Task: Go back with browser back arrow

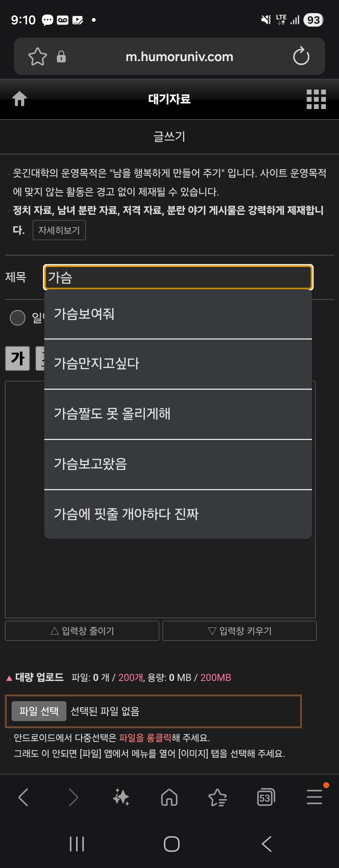Action: tap(23, 797)
